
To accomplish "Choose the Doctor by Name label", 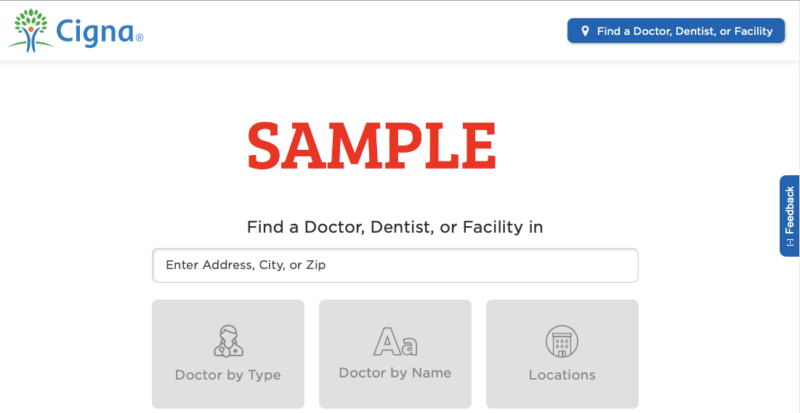I will 395,373.
